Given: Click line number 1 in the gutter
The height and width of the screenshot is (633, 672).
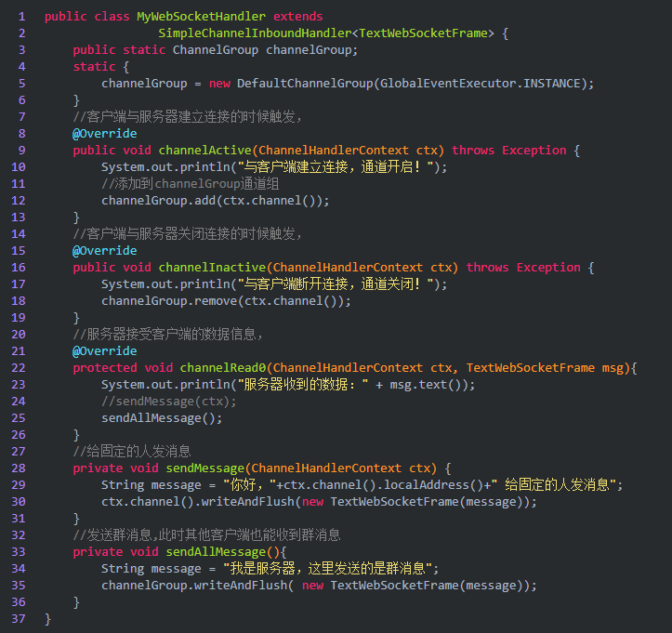Looking at the screenshot, I should pyautogui.click(x=22, y=17).
